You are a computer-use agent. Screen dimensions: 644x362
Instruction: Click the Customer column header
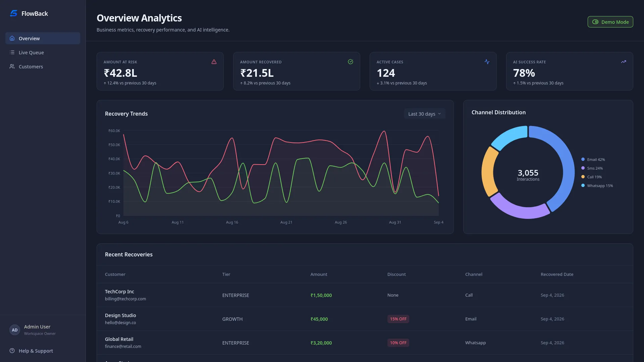pyautogui.click(x=115, y=274)
